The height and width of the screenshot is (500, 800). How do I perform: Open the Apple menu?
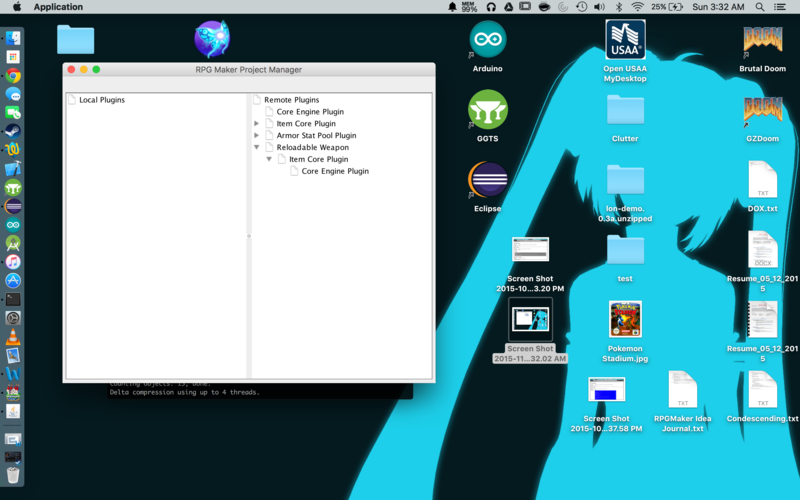(17, 7)
